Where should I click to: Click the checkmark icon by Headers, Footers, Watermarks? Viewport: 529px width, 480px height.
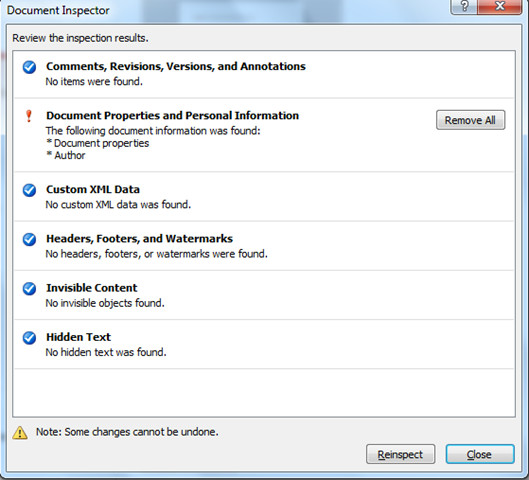tap(29, 239)
